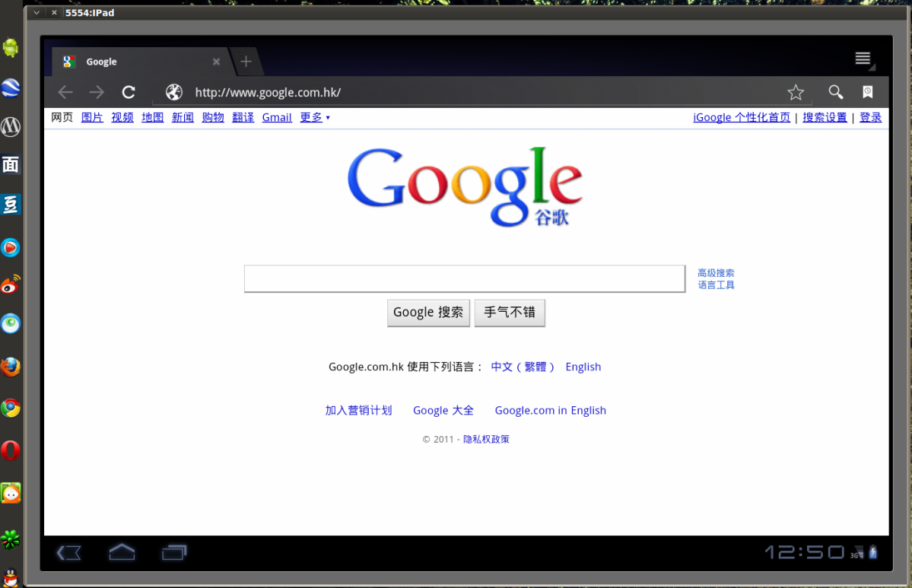Open the emulator window menu arrow

coord(37,12)
